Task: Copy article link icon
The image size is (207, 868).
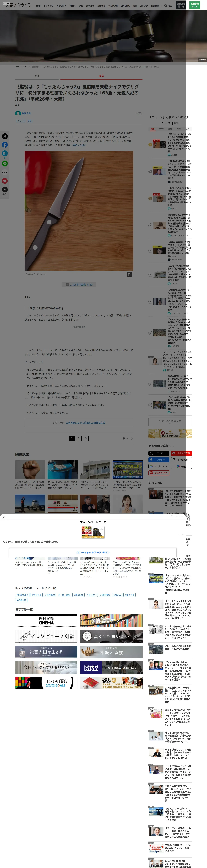Action: pyautogui.click(x=5, y=190)
